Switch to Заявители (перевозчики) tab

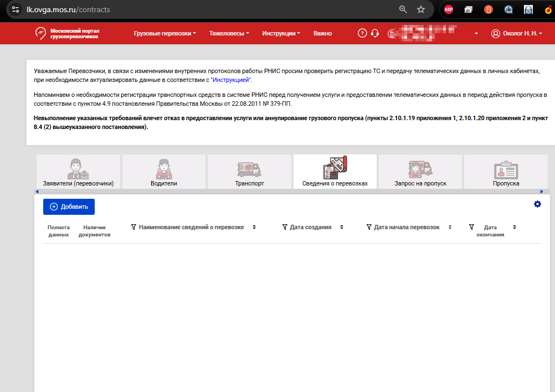tap(78, 172)
